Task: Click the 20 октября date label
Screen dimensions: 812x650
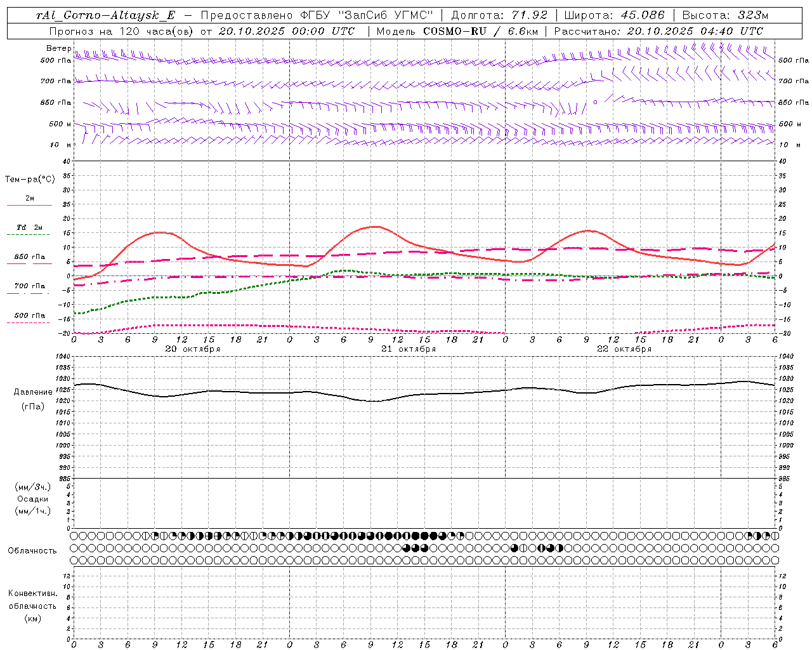Action: (193, 349)
